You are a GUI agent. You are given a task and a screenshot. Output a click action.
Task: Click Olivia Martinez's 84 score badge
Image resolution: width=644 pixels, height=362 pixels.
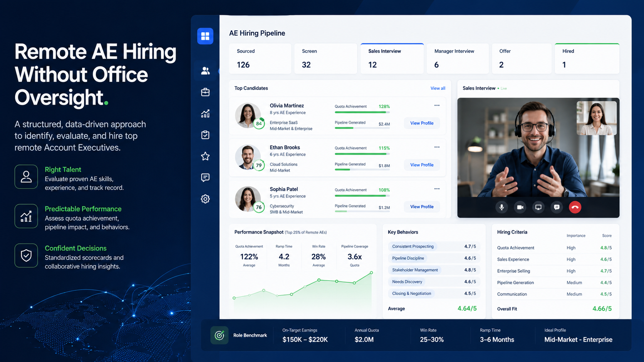259,123
